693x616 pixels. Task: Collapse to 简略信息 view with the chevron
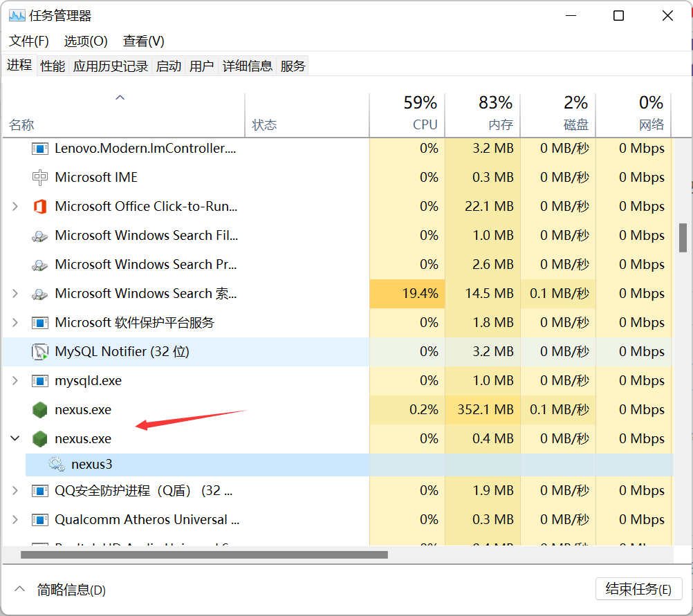pyautogui.click(x=19, y=589)
